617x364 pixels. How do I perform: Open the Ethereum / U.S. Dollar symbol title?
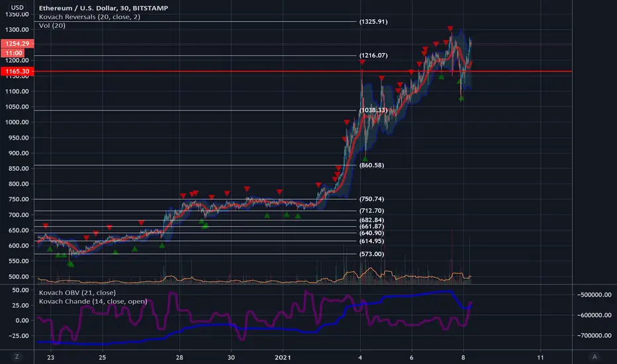pyautogui.click(x=103, y=8)
